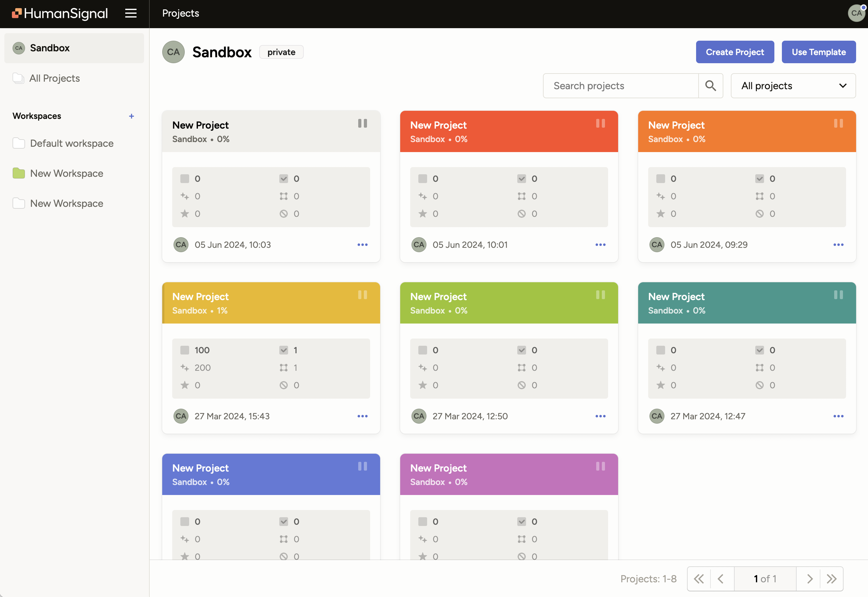868x597 pixels.
Task: Click the Use Template button
Action: (819, 52)
